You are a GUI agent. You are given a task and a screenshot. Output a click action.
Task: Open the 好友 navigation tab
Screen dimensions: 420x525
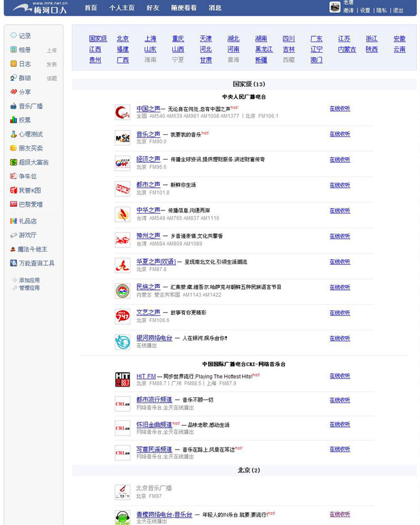153,8
